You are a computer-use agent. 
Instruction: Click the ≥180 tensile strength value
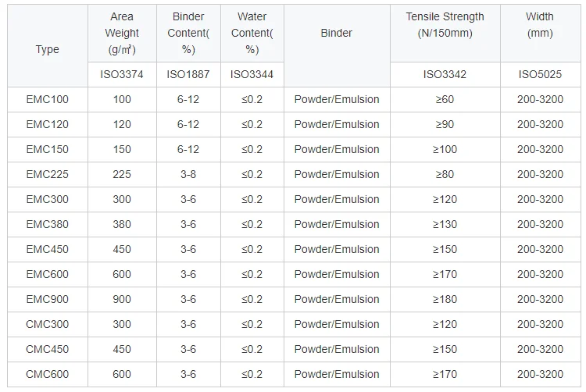coord(444,299)
